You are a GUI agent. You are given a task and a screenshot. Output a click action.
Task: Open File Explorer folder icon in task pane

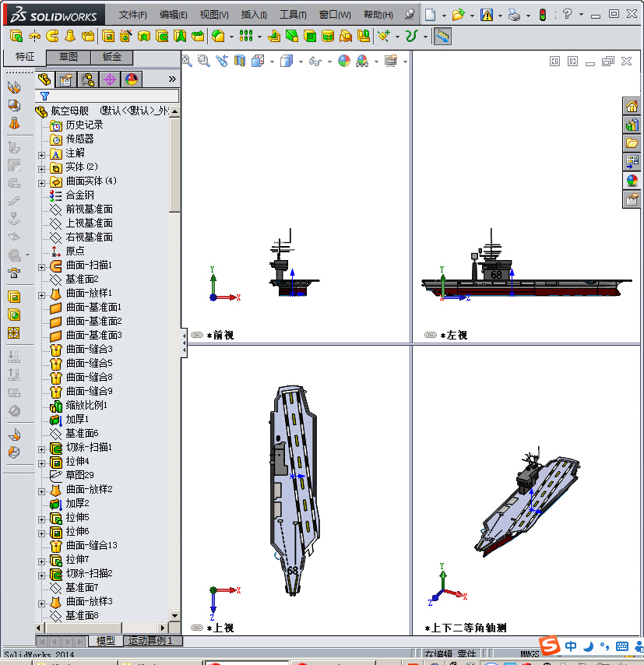click(632, 143)
